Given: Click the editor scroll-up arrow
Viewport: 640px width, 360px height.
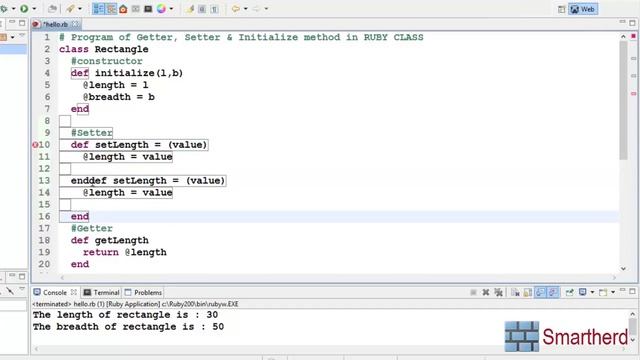Looking at the screenshot, I should pyautogui.click(x=623, y=37).
